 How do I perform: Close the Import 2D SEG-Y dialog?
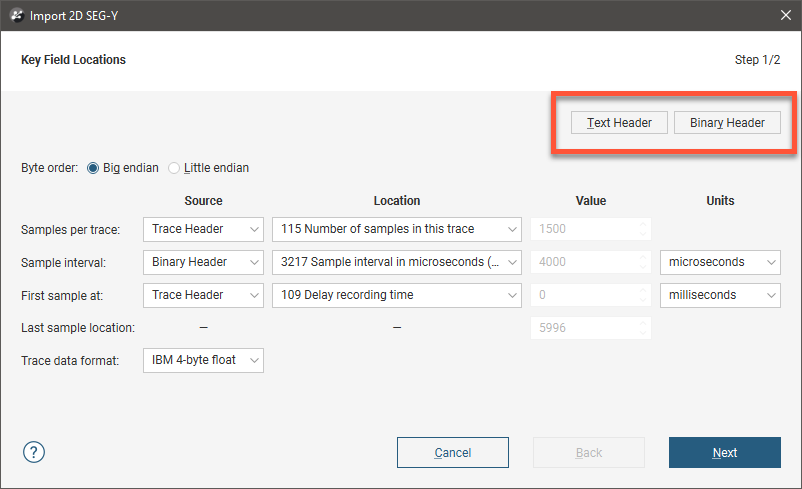click(785, 15)
